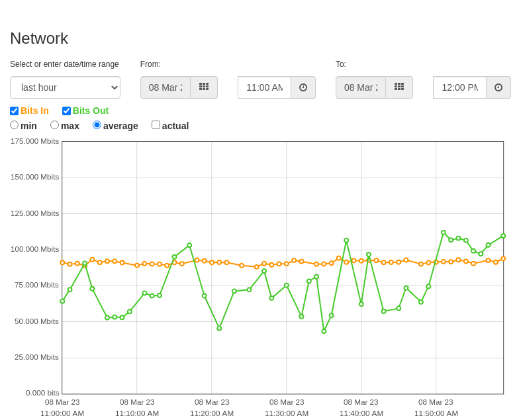The image size is (521, 420).
Task: Click the '25.000 Mbits' axis label
Action: click(x=36, y=358)
